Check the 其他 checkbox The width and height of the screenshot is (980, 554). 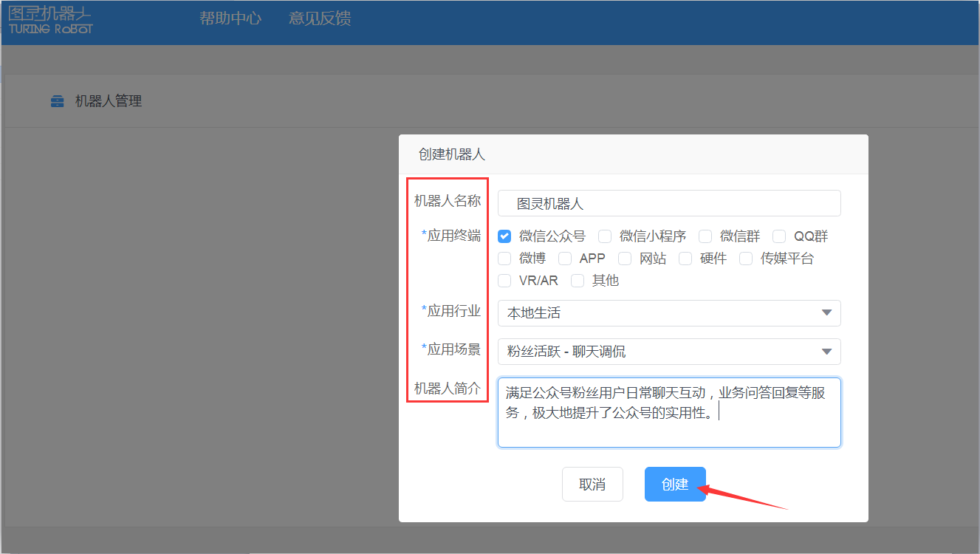click(x=578, y=281)
